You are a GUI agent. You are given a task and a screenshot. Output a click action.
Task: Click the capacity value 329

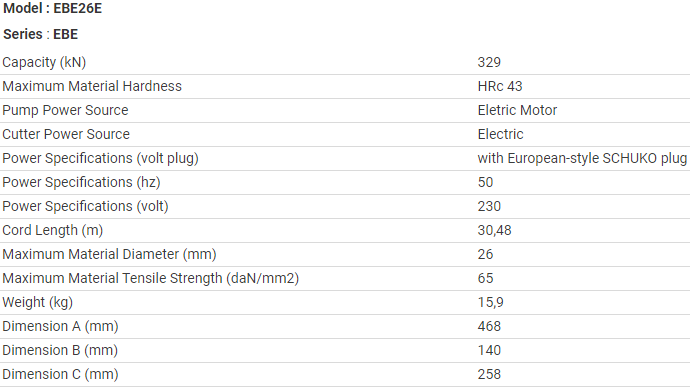tap(489, 62)
